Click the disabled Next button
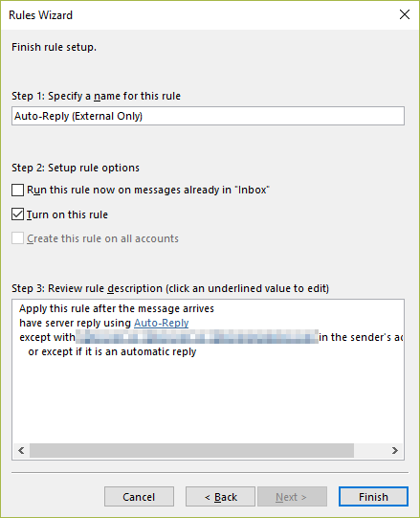 pos(292,497)
